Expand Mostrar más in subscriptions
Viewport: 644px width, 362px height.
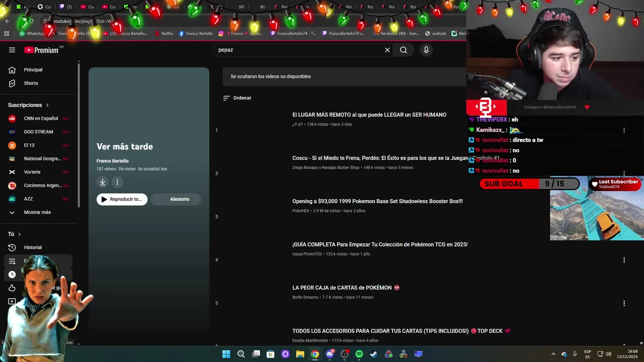pyautogui.click(x=37, y=212)
